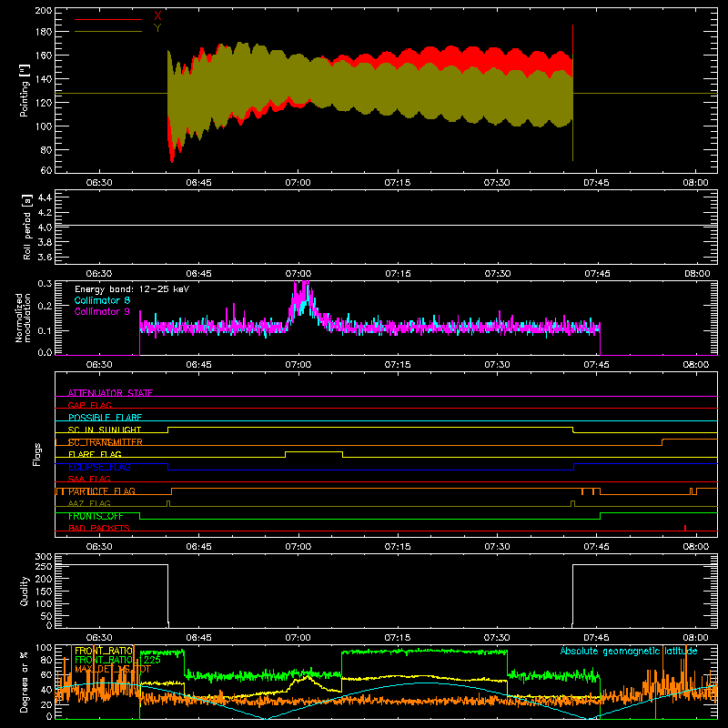This screenshot has height=728, width=728.
Task: Click 08:00 tick under the Quality plot
Action: 695,638
